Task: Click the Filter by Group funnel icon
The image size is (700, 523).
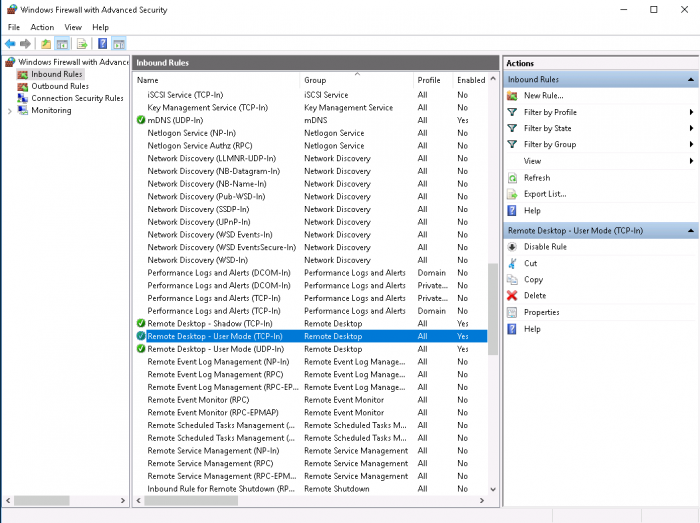Action: tap(512, 144)
